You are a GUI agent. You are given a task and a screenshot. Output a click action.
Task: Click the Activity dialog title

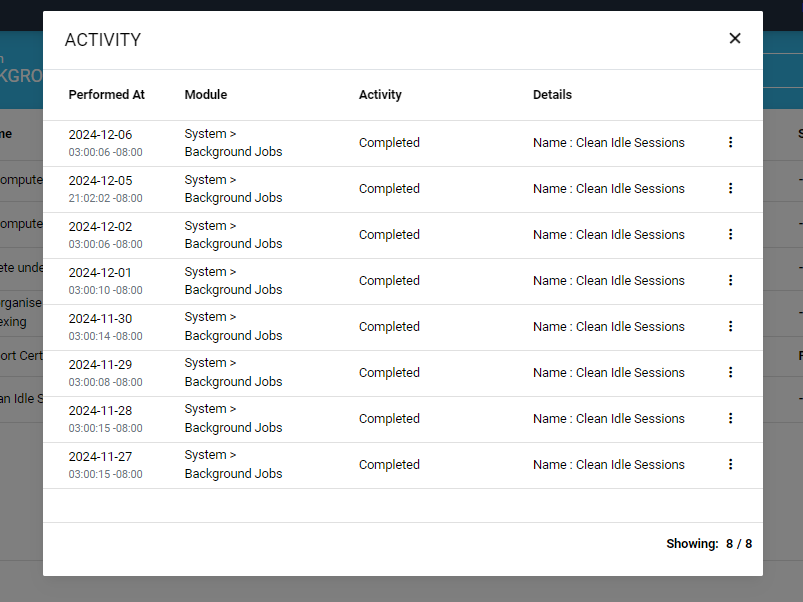[103, 40]
